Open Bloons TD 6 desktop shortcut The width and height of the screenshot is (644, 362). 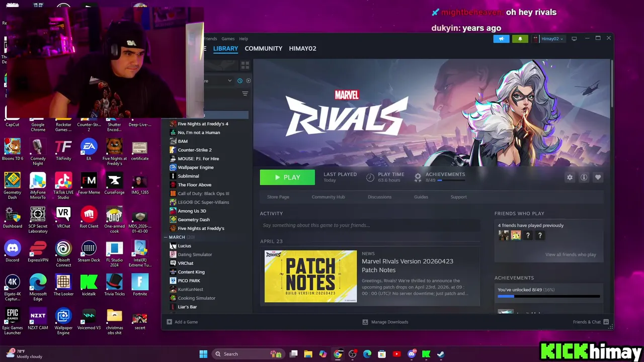13,149
